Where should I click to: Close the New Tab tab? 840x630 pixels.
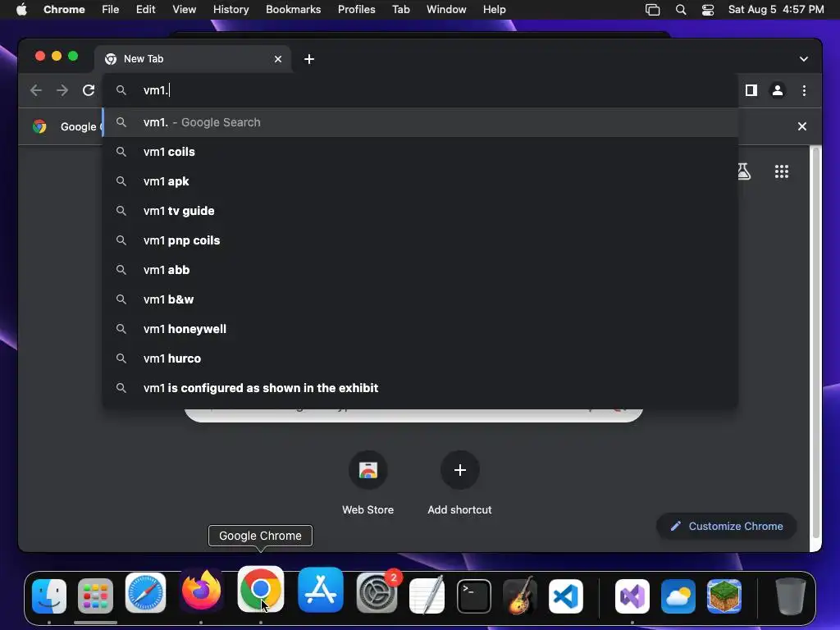point(278,59)
